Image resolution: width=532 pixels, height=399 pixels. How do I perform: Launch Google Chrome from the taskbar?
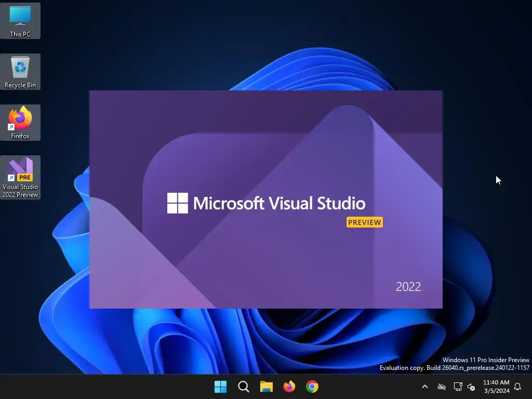tap(312, 387)
